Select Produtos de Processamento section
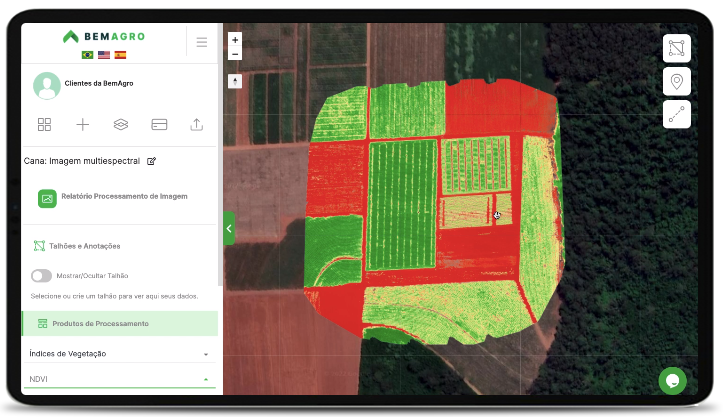 coord(120,323)
